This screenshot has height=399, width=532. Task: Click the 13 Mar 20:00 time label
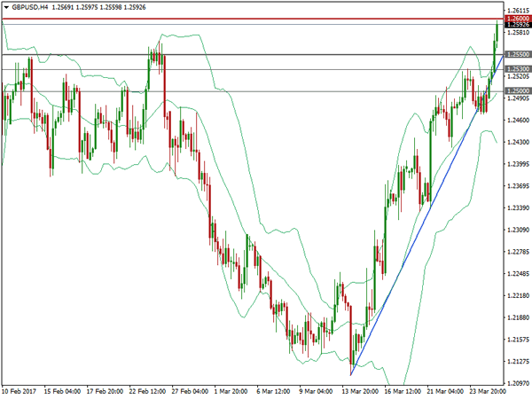click(x=360, y=392)
